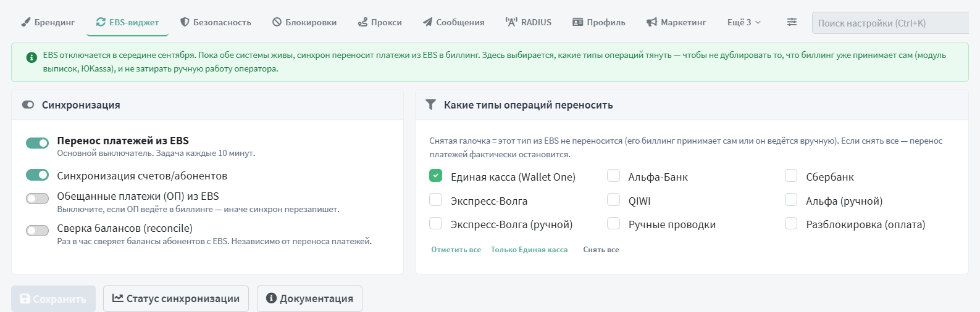Check the Ручные проводки checkbox
This screenshot has height=312, width=980.
[613, 223]
